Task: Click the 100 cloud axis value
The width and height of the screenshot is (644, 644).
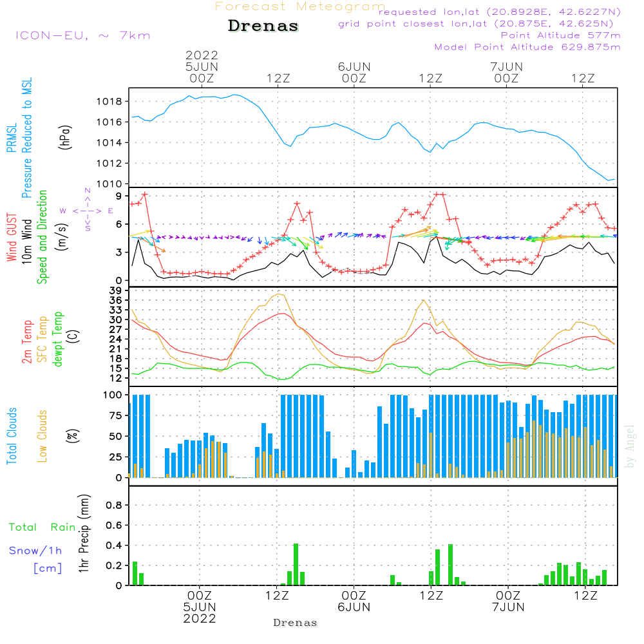Action: 113,395
